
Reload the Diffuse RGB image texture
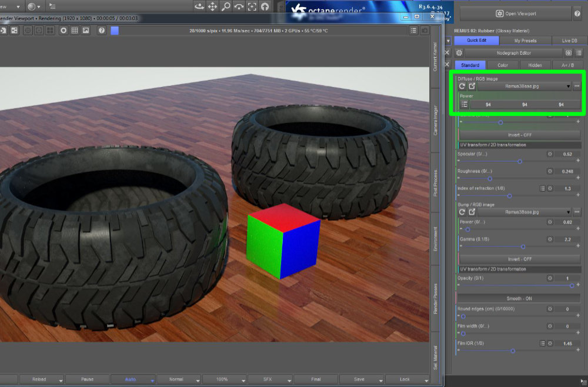[x=462, y=86]
